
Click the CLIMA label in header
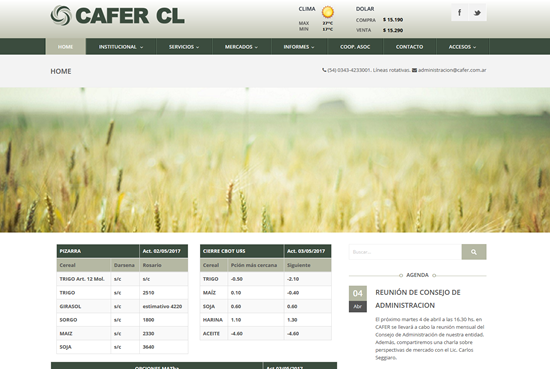pyautogui.click(x=307, y=9)
